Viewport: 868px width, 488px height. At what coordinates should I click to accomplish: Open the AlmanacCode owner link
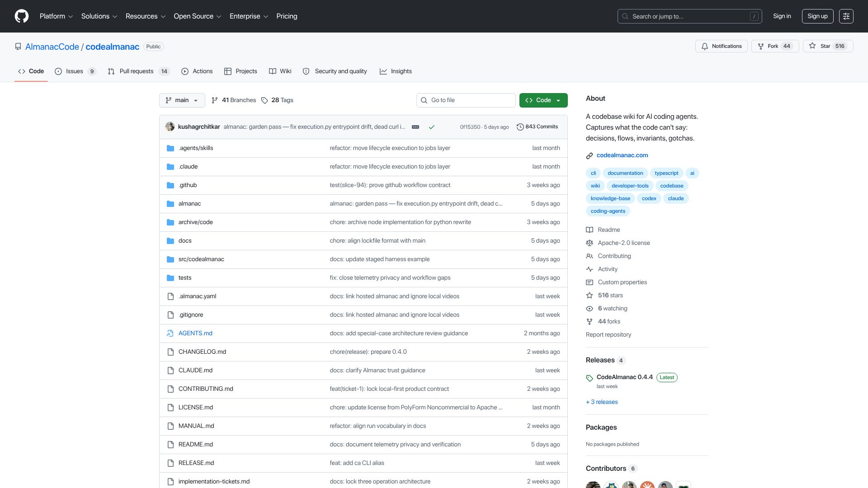tap(52, 47)
